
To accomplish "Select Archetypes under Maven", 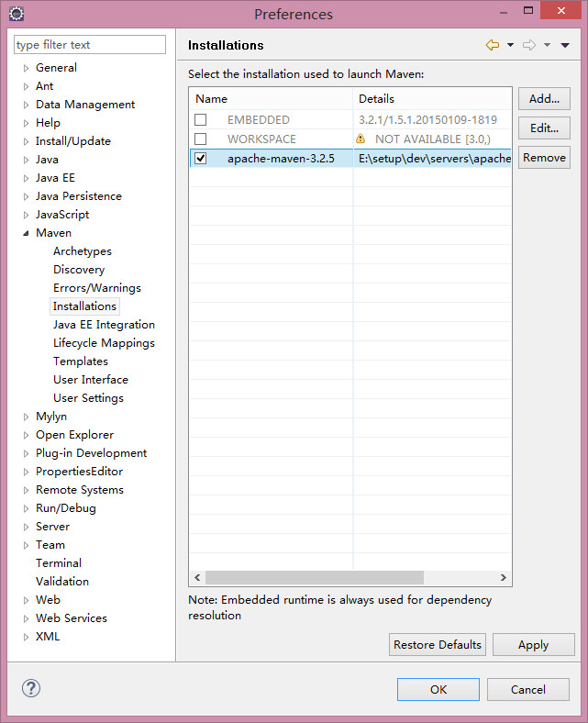I will click(82, 251).
